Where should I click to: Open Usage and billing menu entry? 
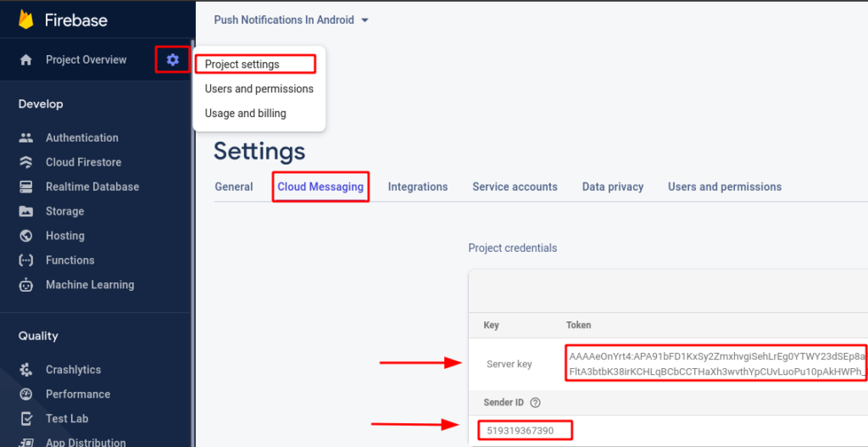tap(245, 114)
